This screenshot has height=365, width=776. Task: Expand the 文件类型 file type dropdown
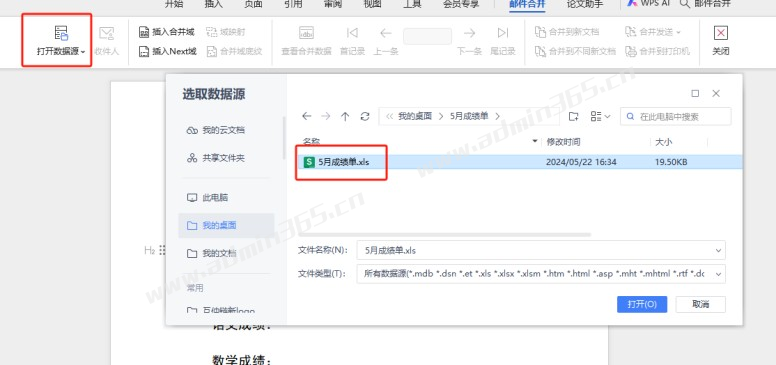(718, 274)
